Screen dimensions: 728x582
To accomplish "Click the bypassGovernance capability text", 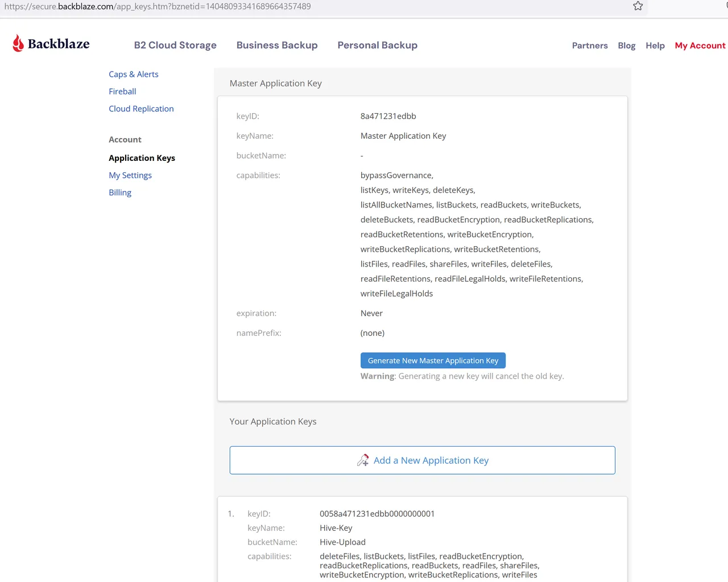I will [397, 175].
